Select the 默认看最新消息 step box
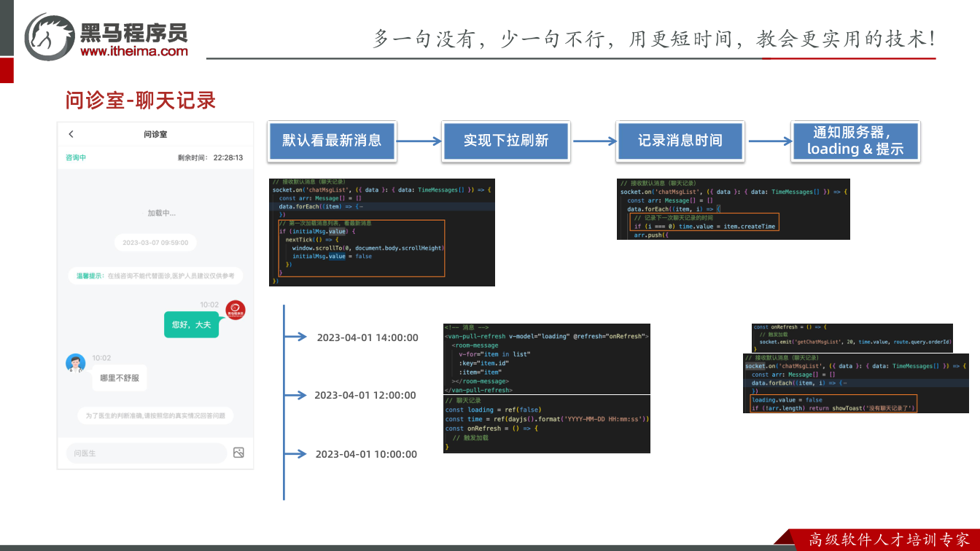This screenshot has height=551, width=980. [x=332, y=141]
